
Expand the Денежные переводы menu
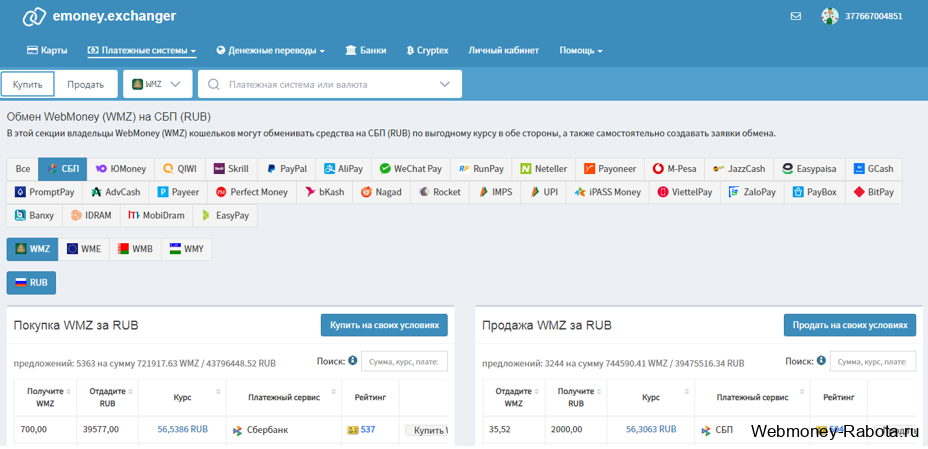(x=270, y=50)
